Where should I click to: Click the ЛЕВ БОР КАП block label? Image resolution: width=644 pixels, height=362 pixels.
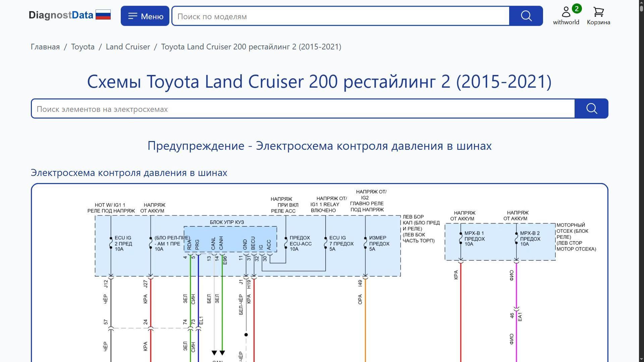click(421, 229)
